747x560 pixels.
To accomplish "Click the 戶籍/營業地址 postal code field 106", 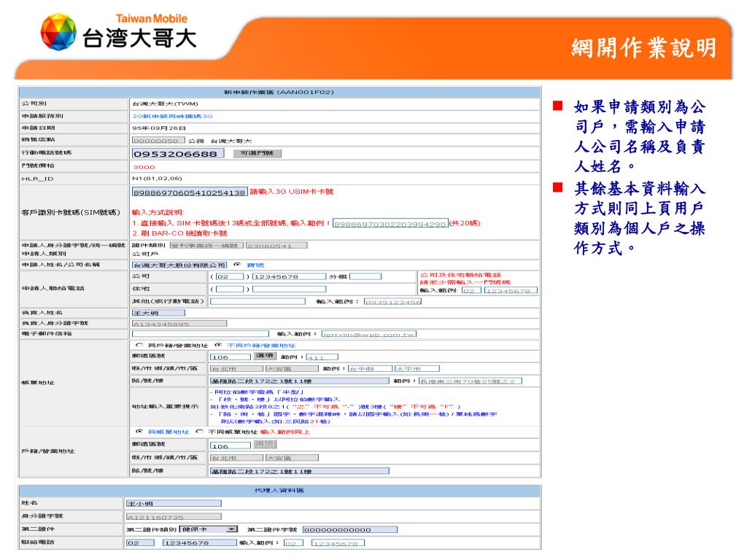I will coord(230,446).
